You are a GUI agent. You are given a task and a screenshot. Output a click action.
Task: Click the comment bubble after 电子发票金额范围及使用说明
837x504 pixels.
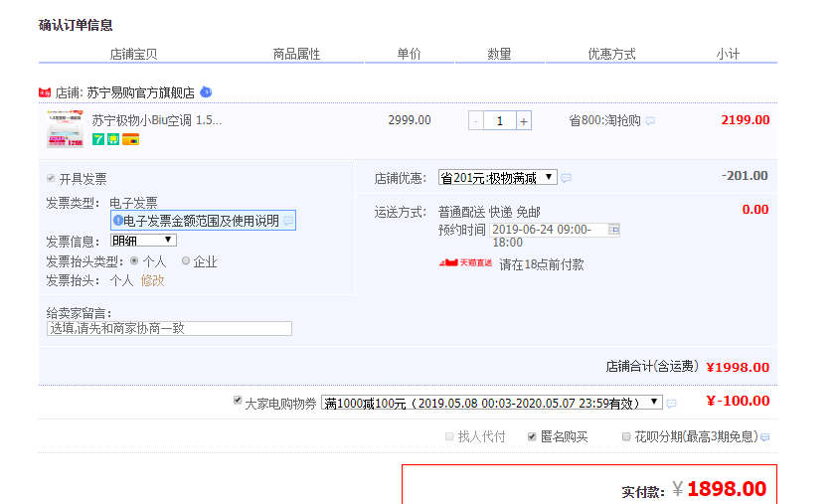pyautogui.click(x=288, y=221)
